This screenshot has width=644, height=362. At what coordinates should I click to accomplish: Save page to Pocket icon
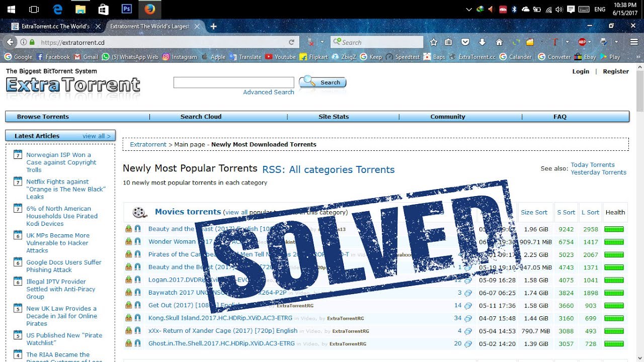(x=465, y=42)
